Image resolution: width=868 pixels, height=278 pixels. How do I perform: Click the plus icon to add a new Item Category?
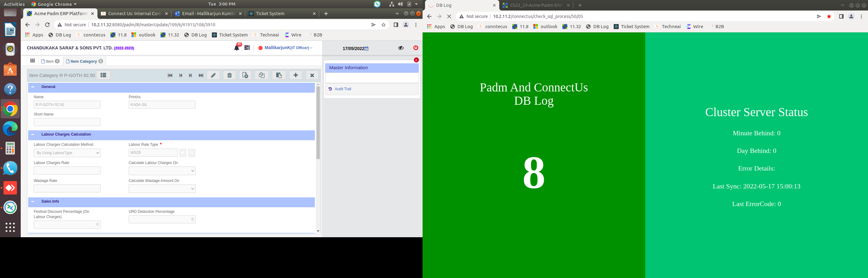click(295, 75)
